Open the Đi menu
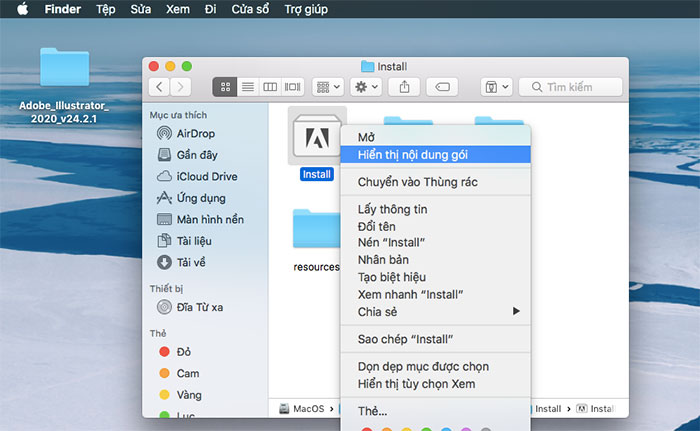The height and width of the screenshot is (431, 700). 210,9
